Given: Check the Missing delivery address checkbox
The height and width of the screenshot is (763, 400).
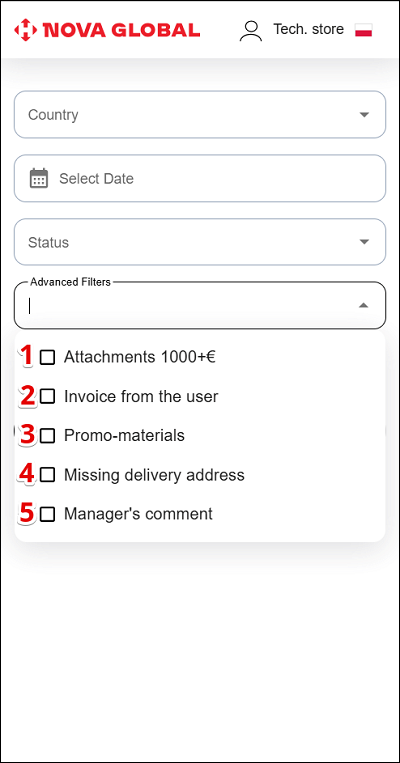Looking at the screenshot, I should tap(47, 474).
